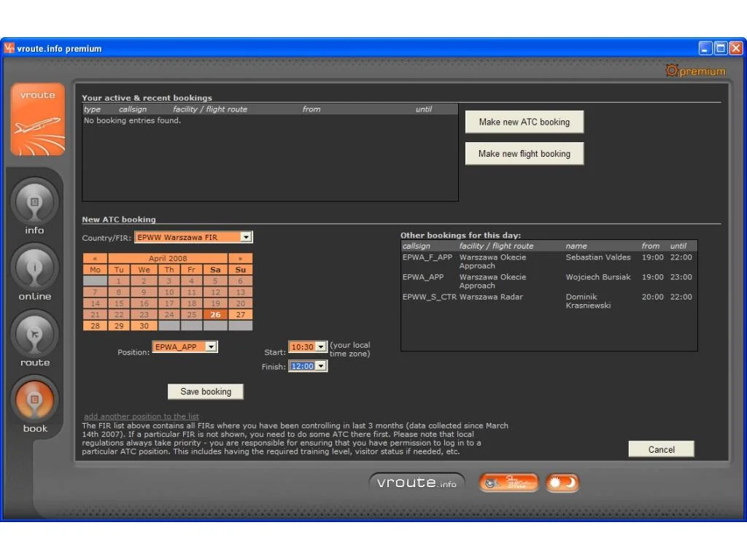
Task: Minimize the vroute.info premium window
Action: tap(705, 48)
